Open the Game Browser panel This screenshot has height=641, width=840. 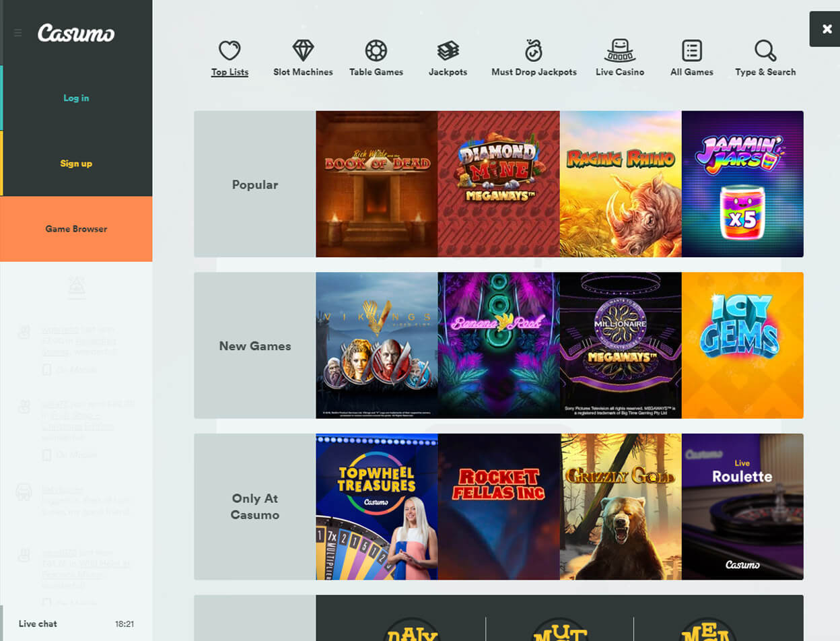click(76, 229)
